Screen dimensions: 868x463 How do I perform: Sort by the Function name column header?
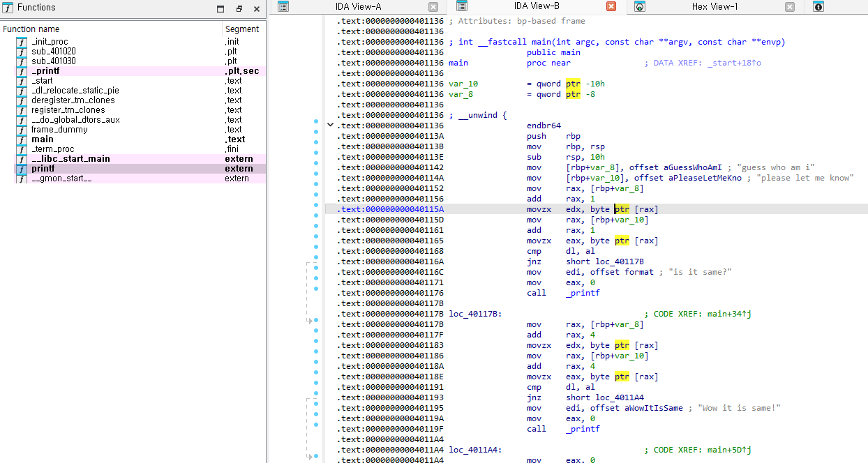pyautogui.click(x=111, y=29)
